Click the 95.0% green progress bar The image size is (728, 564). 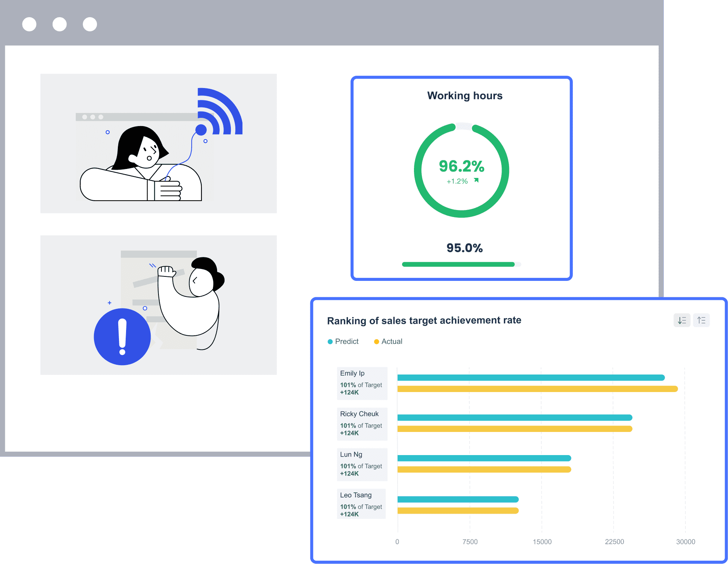(458, 264)
